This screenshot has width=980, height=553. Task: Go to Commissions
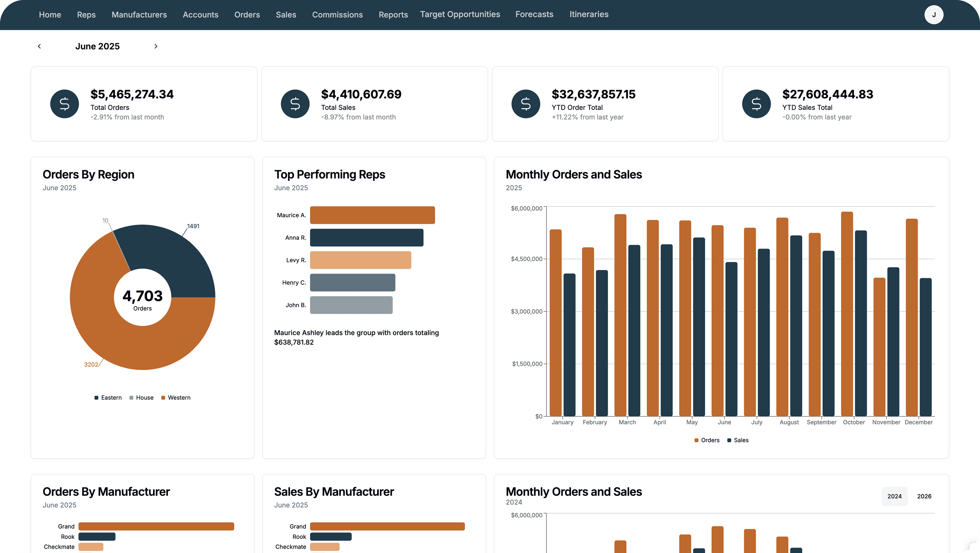[337, 15]
